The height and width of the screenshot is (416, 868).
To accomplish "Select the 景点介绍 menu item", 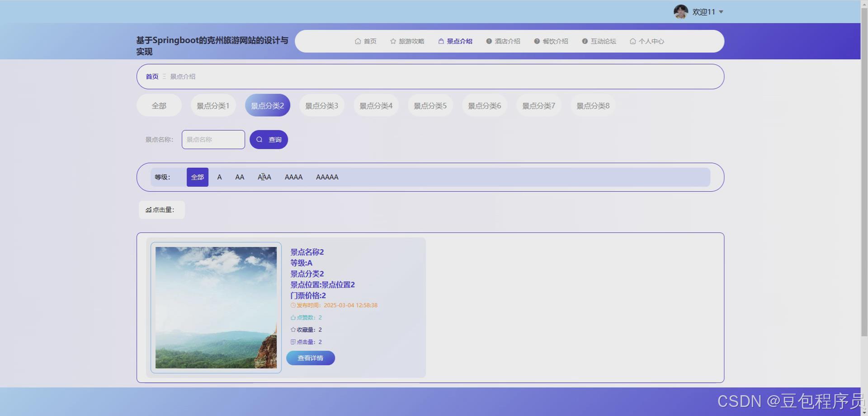I will 455,41.
